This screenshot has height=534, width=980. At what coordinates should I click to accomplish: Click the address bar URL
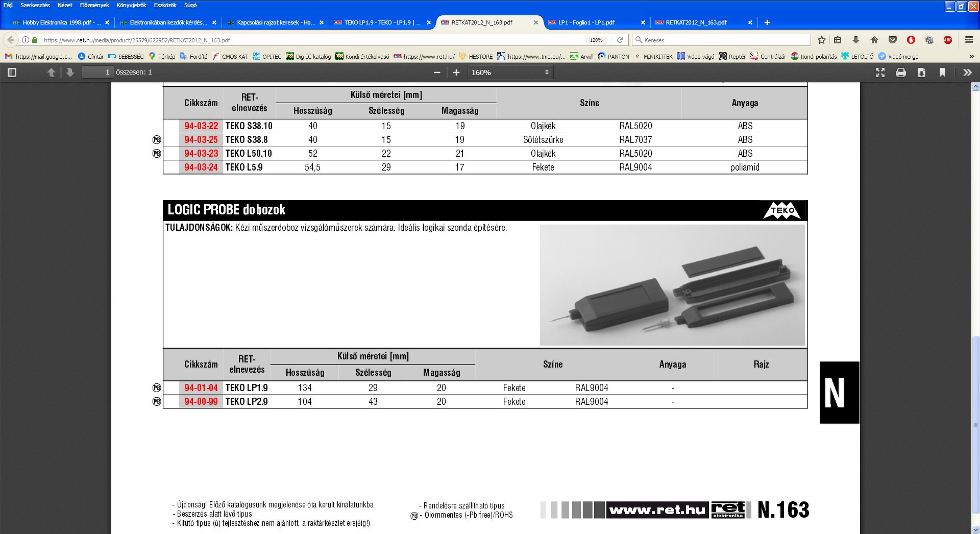coord(137,40)
